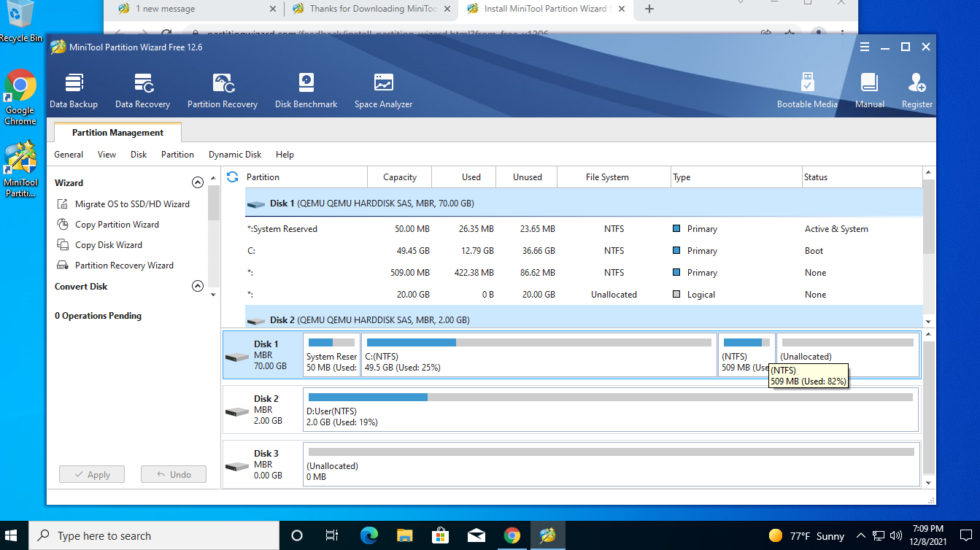Open Partition Recovery tool
980x550 pixels.
pyautogui.click(x=223, y=91)
